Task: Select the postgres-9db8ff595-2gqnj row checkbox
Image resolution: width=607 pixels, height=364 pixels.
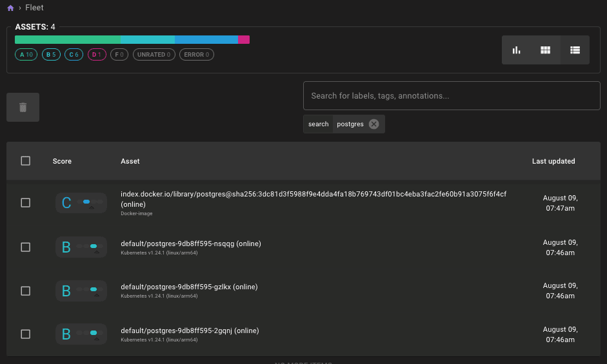Action: 26,334
